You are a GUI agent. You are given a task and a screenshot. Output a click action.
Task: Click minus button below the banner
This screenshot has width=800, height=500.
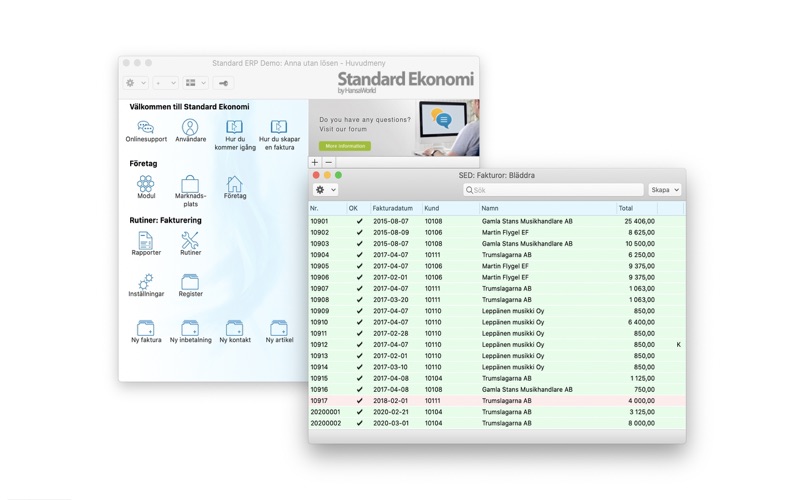click(x=329, y=162)
